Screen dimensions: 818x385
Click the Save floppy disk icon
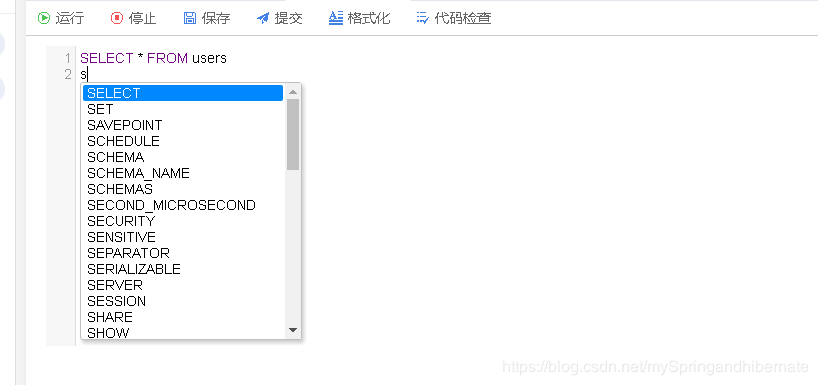(189, 18)
